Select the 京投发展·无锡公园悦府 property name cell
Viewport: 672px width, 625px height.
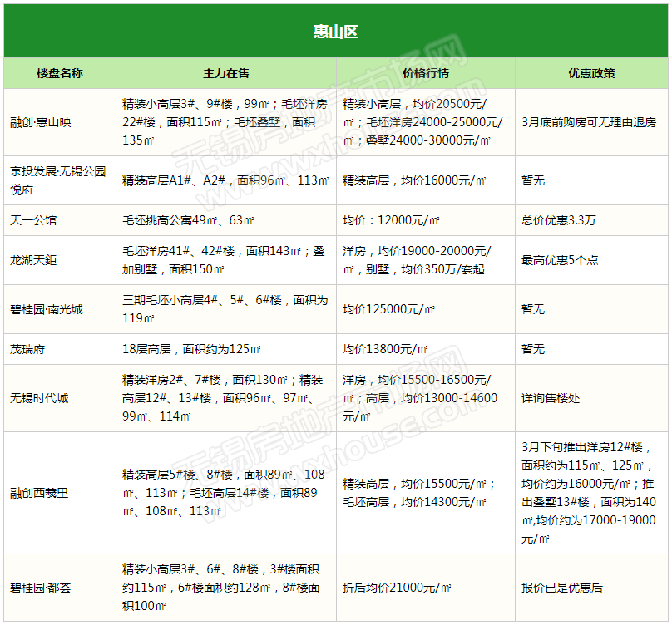point(58,180)
